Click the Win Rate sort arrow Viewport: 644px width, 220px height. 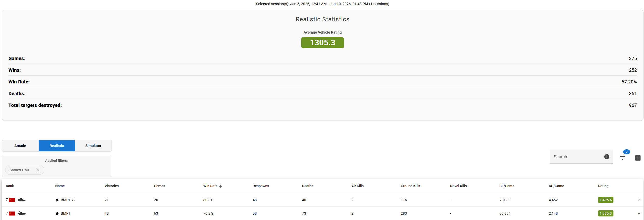coord(221,186)
